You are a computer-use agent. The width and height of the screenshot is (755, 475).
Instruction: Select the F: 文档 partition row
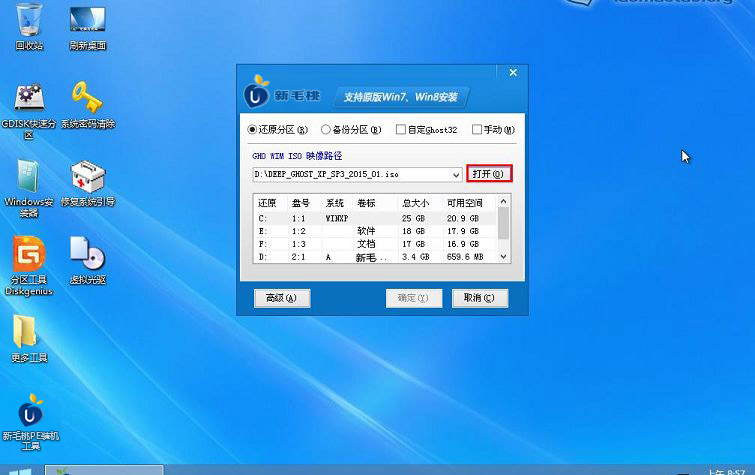pos(376,244)
